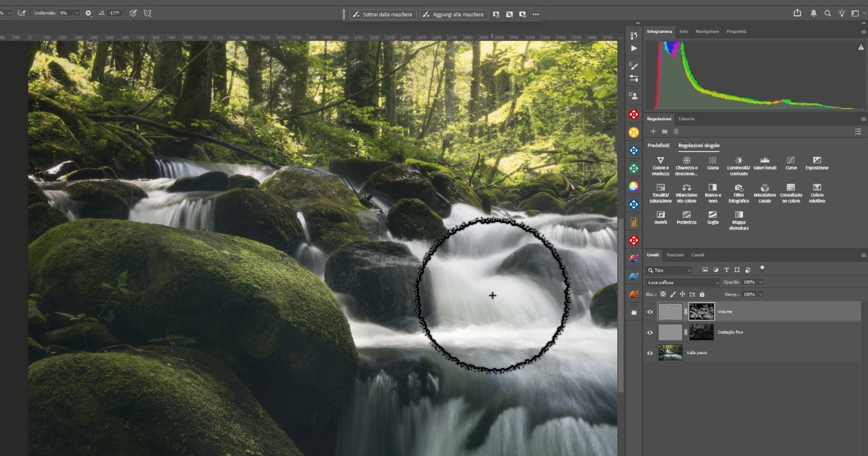The image size is (868, 456).
Task: Open the Navigatore panel tab
Action: pos(707,32)
